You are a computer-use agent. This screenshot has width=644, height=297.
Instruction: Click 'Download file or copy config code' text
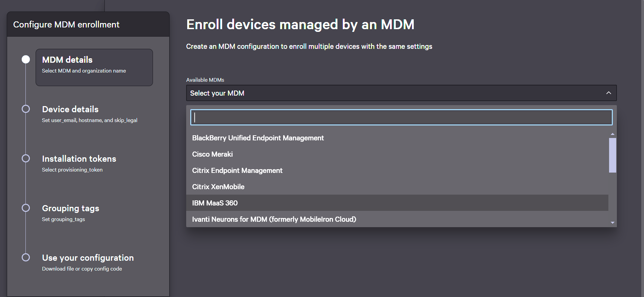click(x=82, y=269)
